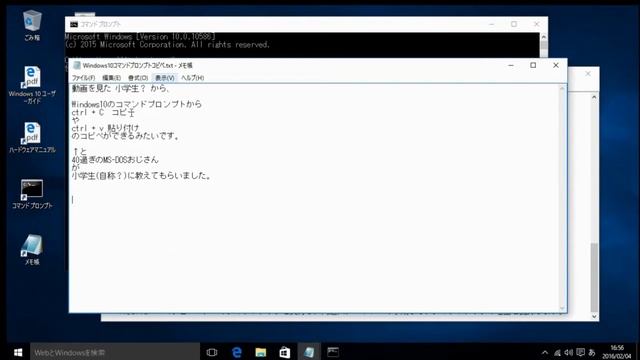Viewport: 640px width, 360px height.
Task: Click Notepad scrollbar down arrow
Action: point(562,309)
